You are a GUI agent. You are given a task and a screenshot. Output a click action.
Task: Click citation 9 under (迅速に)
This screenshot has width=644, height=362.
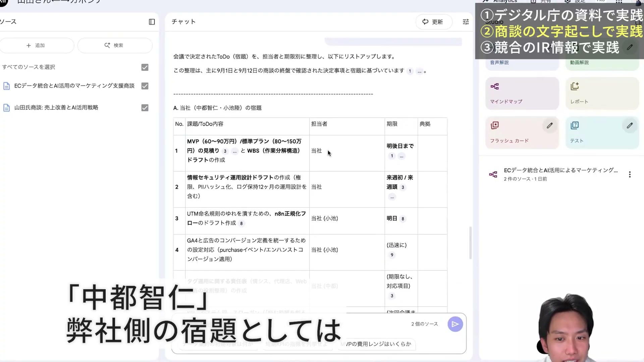[392, 255]
